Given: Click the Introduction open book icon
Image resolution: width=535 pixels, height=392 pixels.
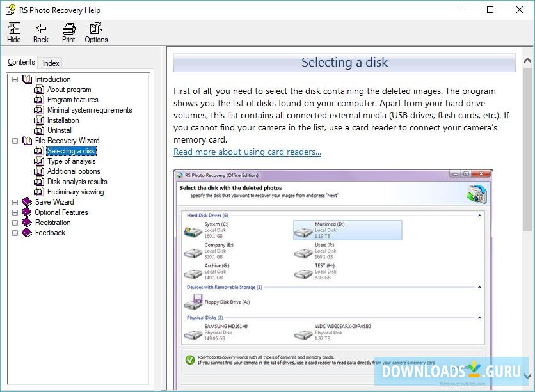Looking at the screenshot, I should [x=27, y=79].
